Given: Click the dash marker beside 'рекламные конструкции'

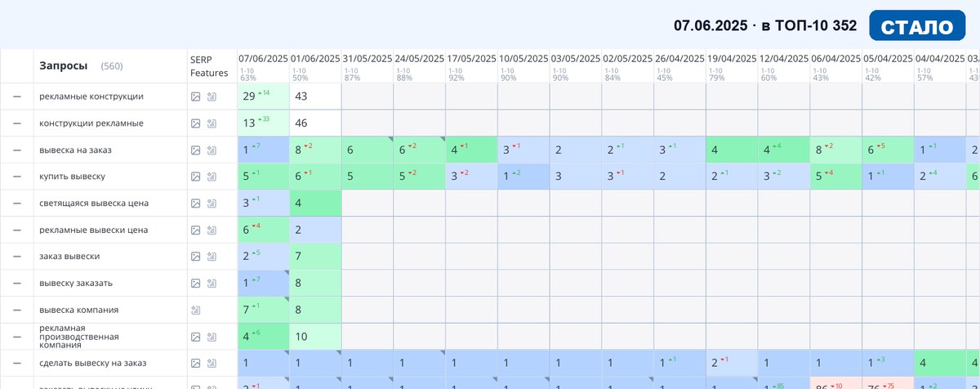Looking at the screenshot, I should 16,96.
